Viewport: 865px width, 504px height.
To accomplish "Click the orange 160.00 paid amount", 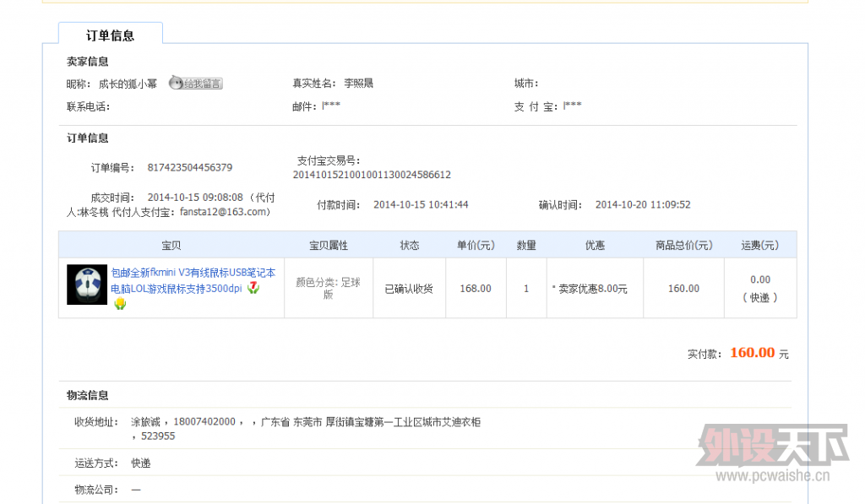I will click(752, 353).
